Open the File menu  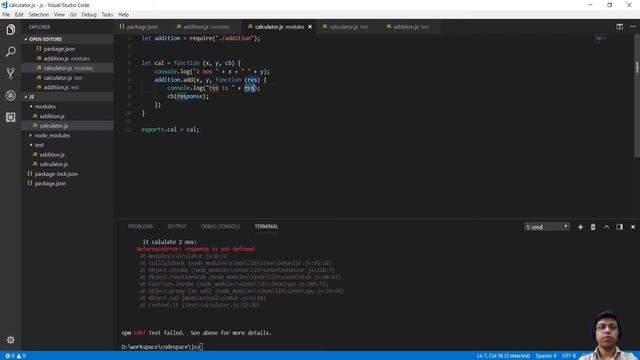coord(6,14)
